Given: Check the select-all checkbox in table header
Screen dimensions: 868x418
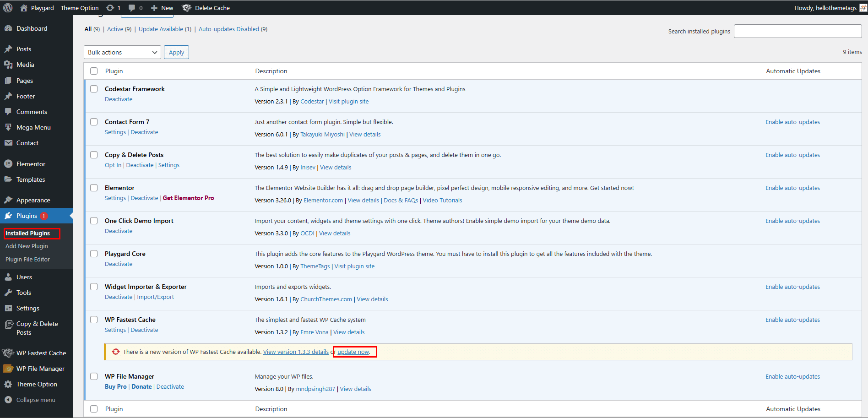Looking at the screenshot, I should [94, 71].
